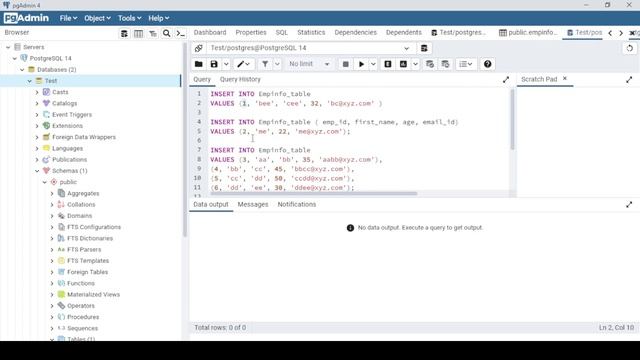Collapse the Schemas (1) node
The image size is (640, 360).
(x=37, y=171)
